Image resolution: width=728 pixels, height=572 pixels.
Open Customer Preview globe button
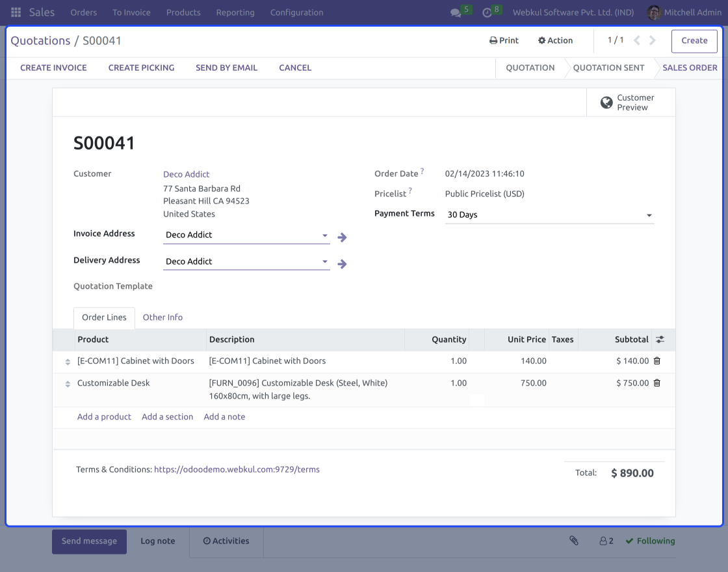[630, 102]
